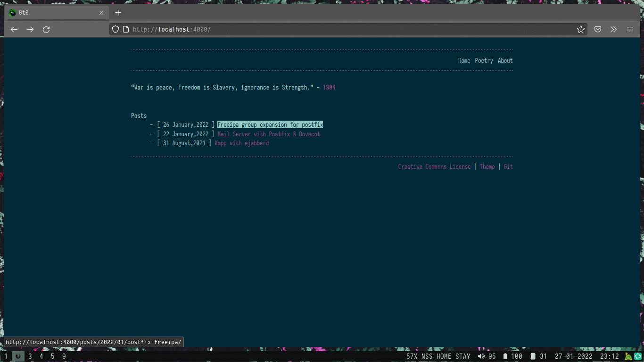The height and width of the screenshot is (362, 644).
Task: Click the Posts heading text
Action: tap(139, 115)
